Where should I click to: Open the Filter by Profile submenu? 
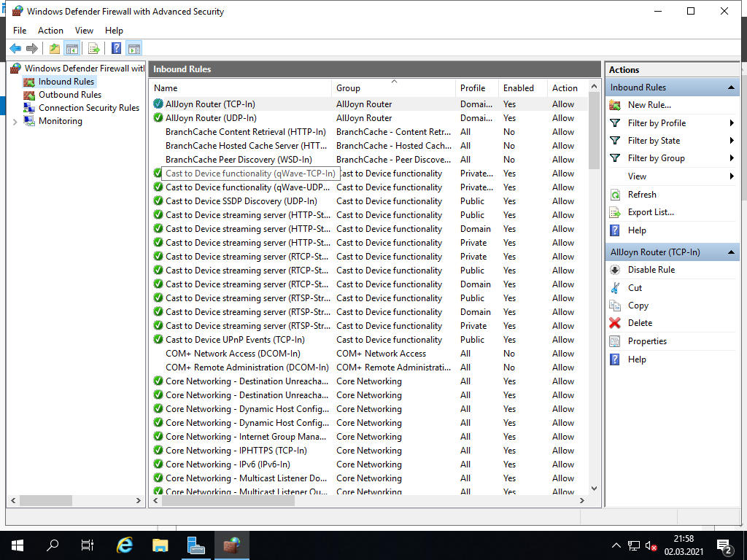click(657, 123)
